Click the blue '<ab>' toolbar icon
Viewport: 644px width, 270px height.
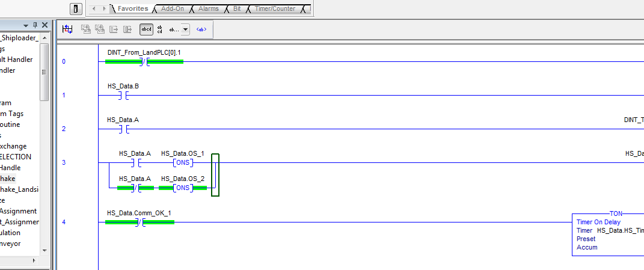tap(202, 29)
